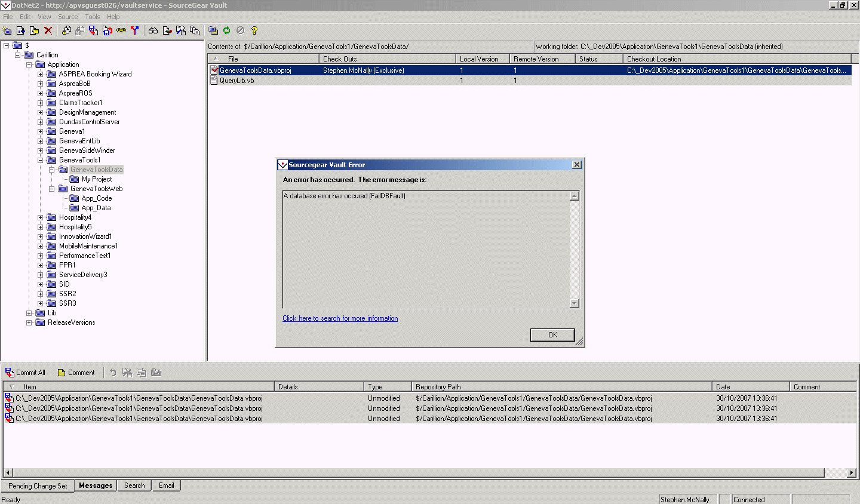Click the New Folder toolbar icon
The image size is (860, 504).
point(7,30)
